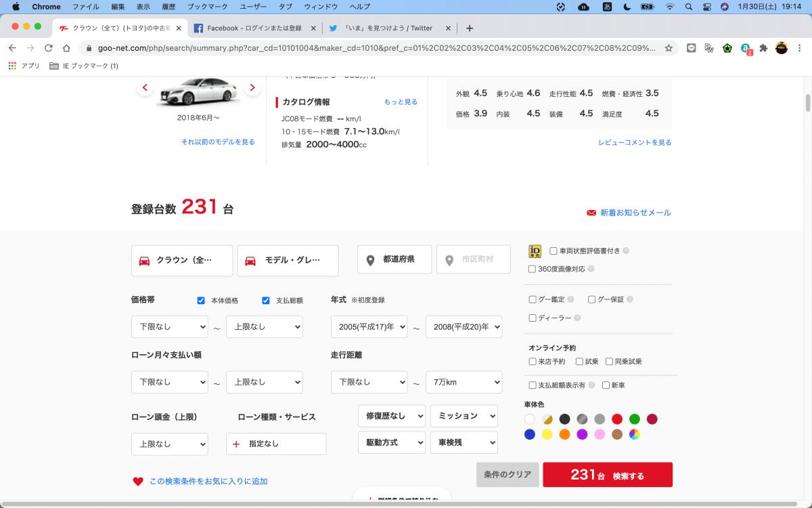Bookmark this page with the star icon
This screenshot has width=812, height=508.
click(x=669, y=48)
